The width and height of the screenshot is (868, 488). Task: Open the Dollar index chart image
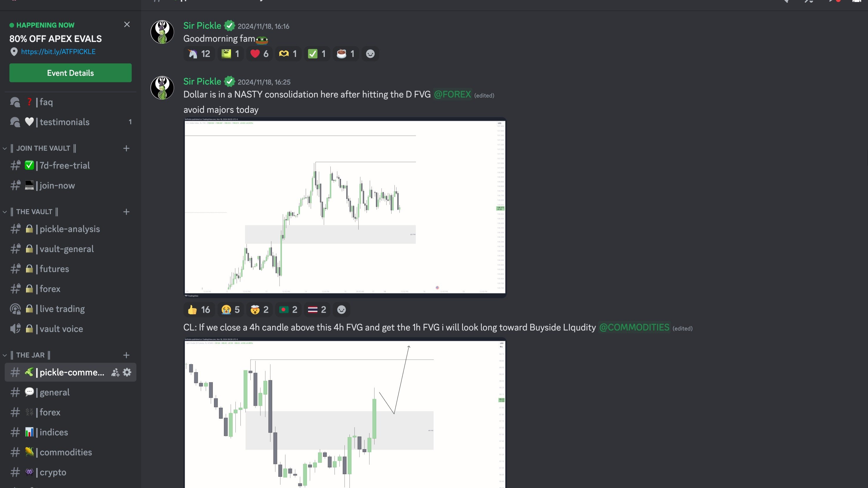click(345, 207)
